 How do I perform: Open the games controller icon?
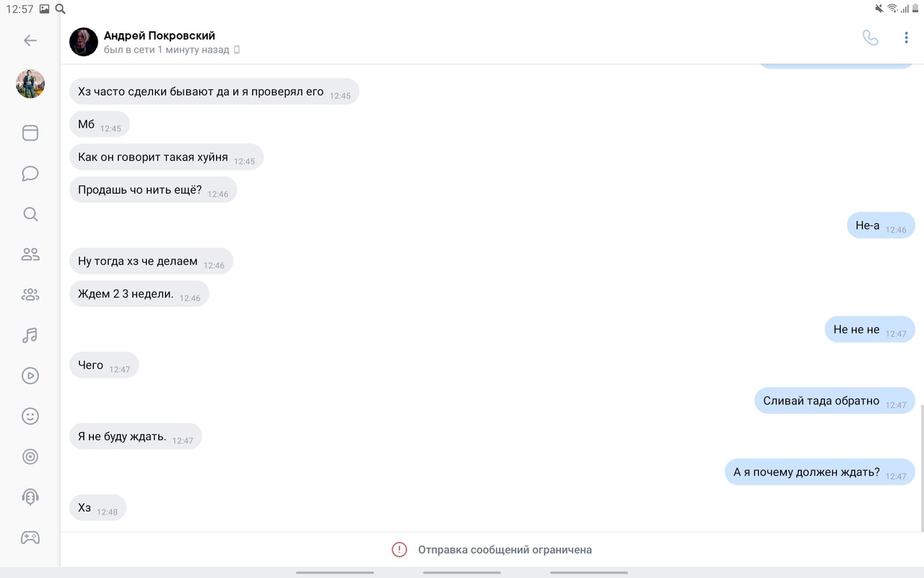(30, 538)
